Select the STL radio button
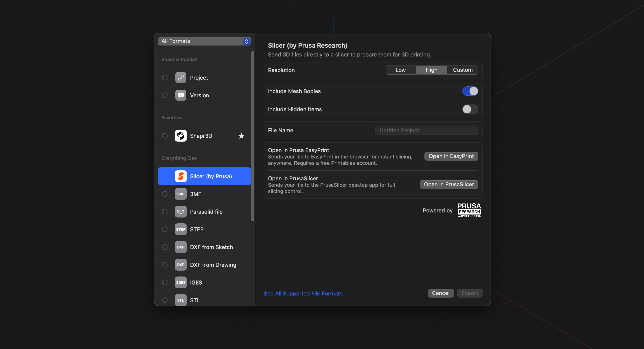Viewport: 644px width, 349px height. click(165, 300)
